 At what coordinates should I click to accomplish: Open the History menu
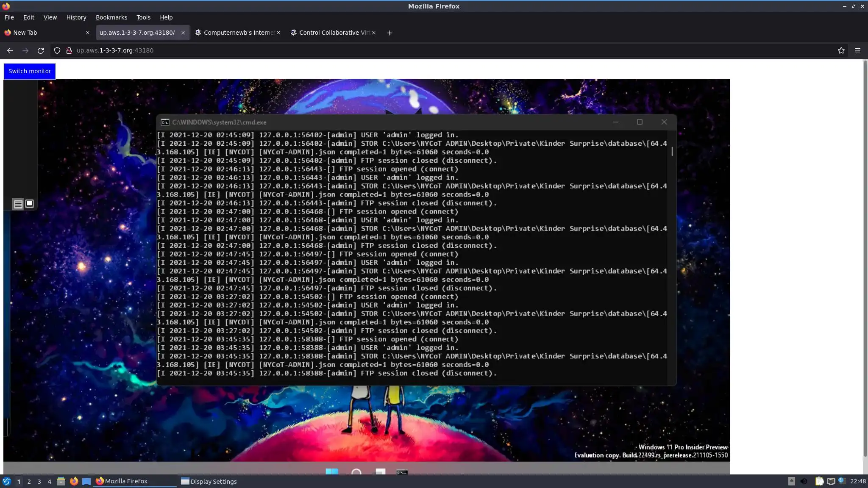pos(76,17)
